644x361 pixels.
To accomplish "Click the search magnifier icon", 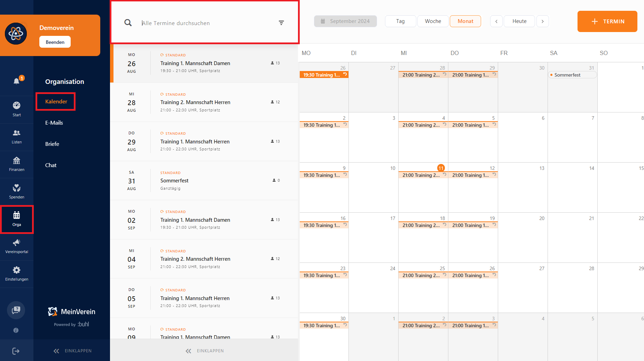I will click(x=128, y=23).
